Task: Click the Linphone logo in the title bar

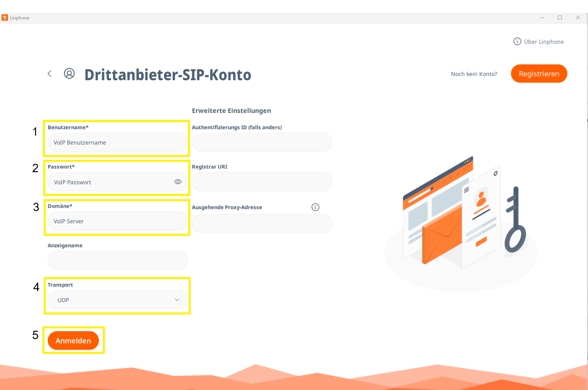Action: [5, 17]
